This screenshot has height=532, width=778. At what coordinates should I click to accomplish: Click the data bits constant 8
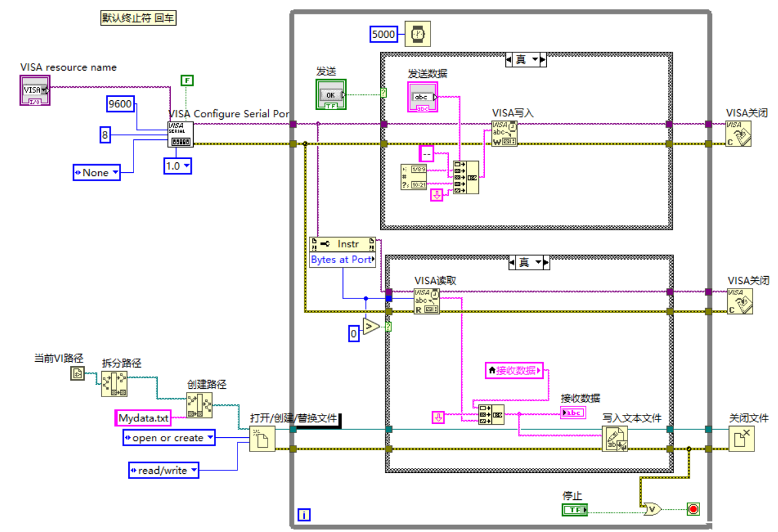[105, 135]
